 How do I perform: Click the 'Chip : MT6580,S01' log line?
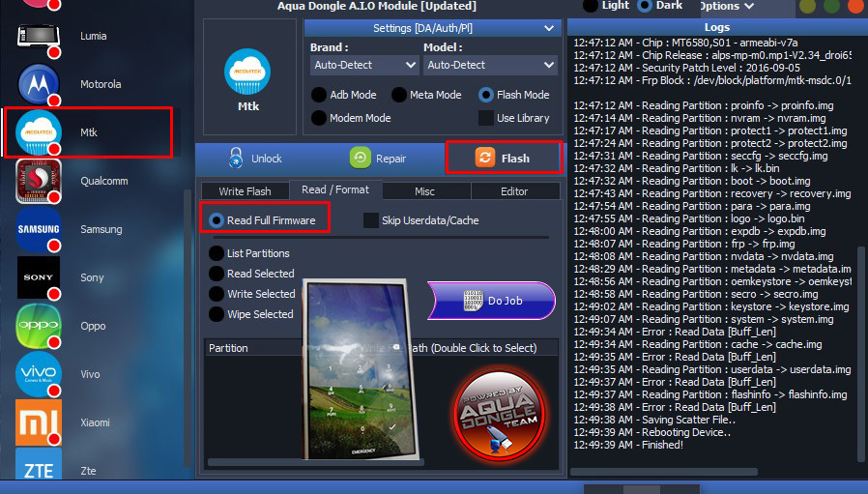click(686, 43)
